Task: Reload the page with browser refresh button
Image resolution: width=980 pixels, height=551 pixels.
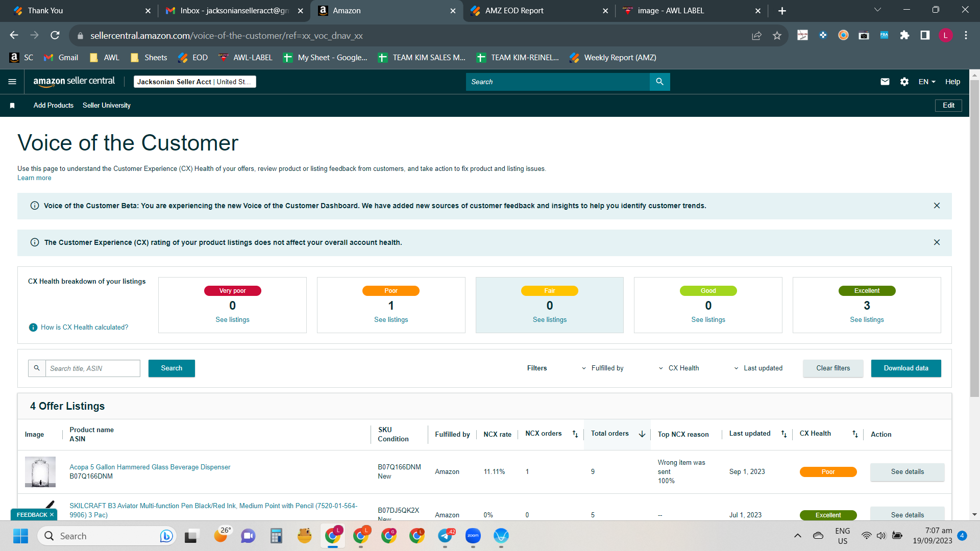Action: [x=55, y=35]
